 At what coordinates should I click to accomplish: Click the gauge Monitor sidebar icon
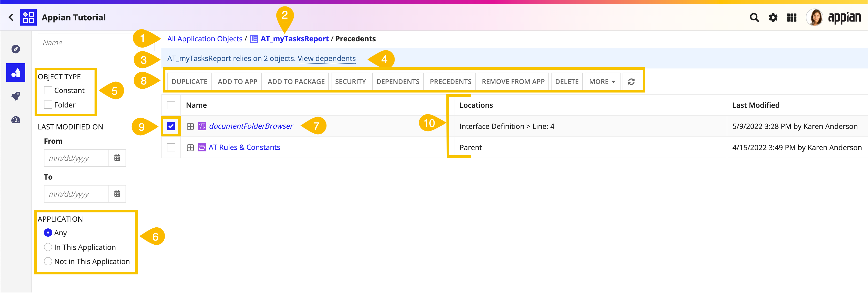click(x=16, y=120)
